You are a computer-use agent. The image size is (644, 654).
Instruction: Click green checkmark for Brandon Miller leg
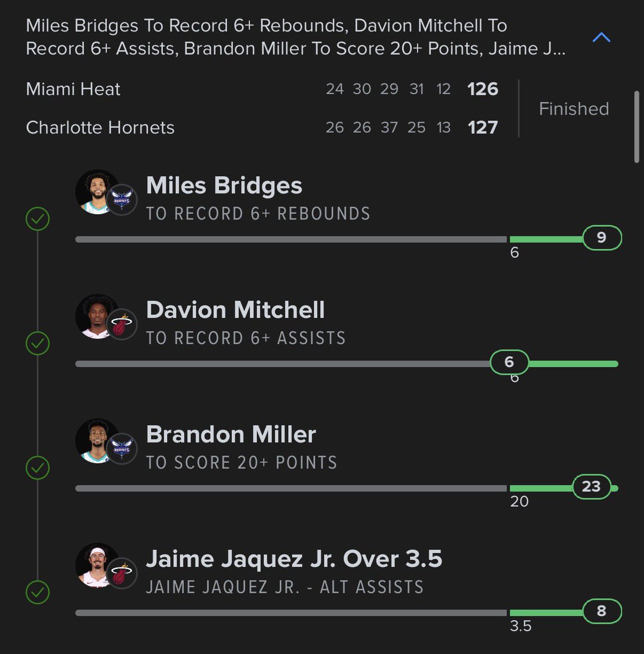point(38,468)
